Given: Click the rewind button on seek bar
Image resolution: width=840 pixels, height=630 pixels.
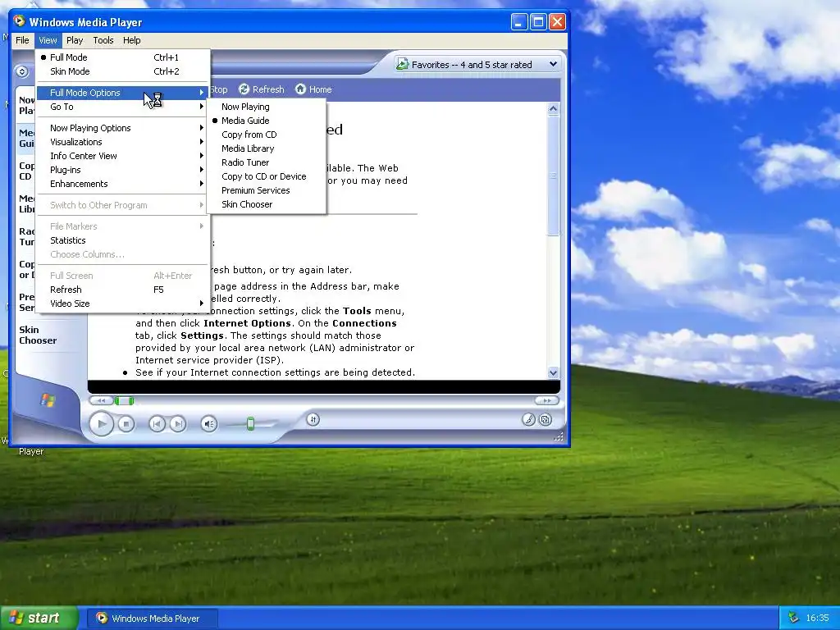Looking at the screenshot, I should pos(101,400).
